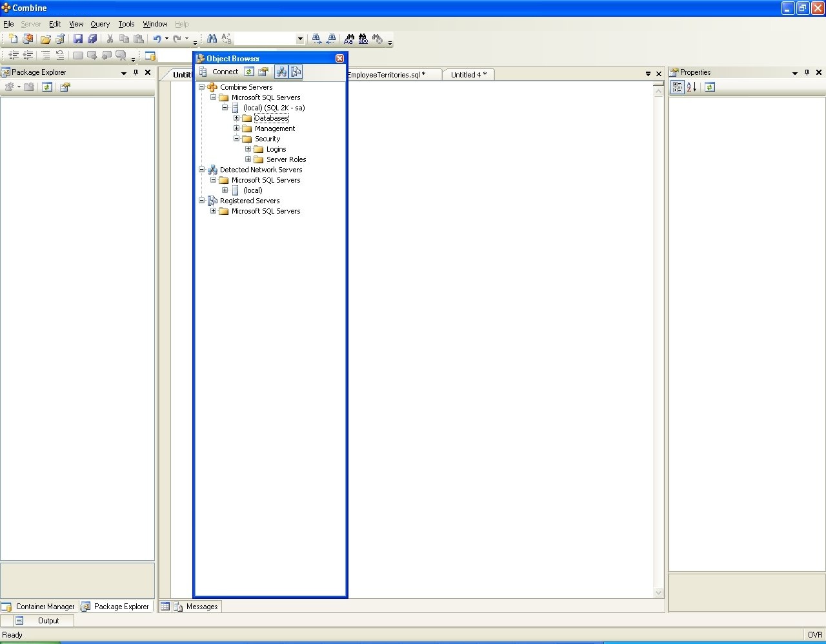Toggle the network servers view button
The height and width of the screenshot is (644, 826).
(281, 72)
